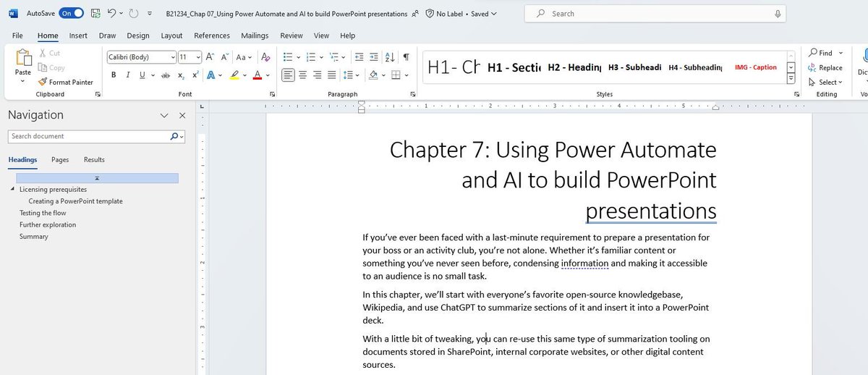Jump to Further exploration heading
The width and height of the screenshot is (868, 375).
(x=48, y=224)
